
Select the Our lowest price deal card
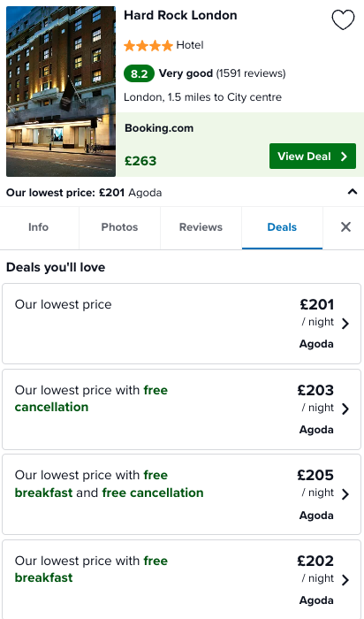pyautogui.click(x=181, y=324)
